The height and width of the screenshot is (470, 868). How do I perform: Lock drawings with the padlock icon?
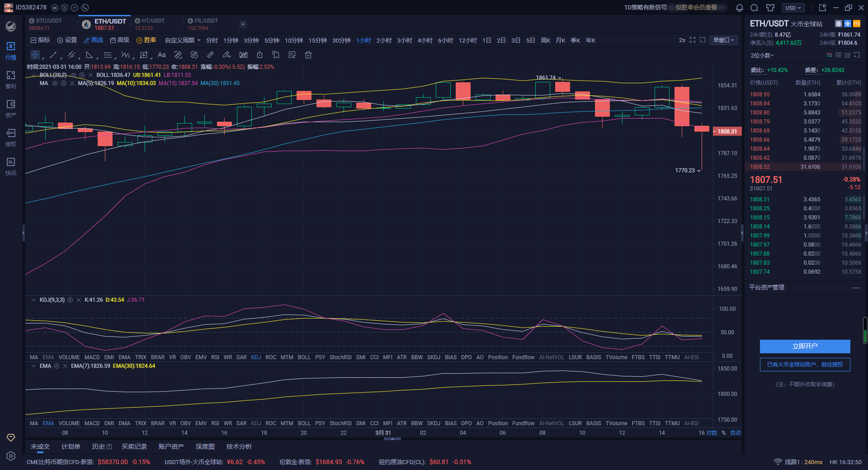[x=259, y=55]
